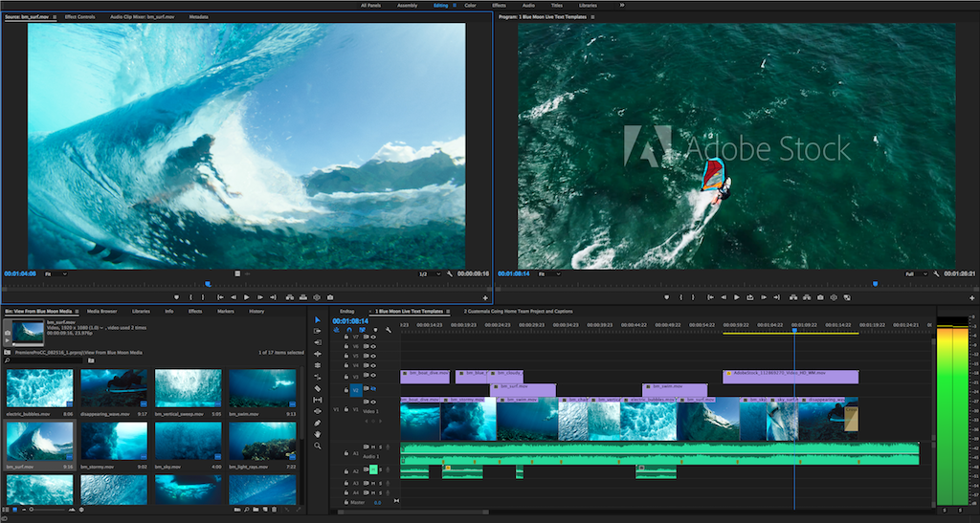Image resolution: width=980 pixels, height=523 pixels.
Task: Click Export Frame camera in Source monitor
Action: click(x=330, y=297)
